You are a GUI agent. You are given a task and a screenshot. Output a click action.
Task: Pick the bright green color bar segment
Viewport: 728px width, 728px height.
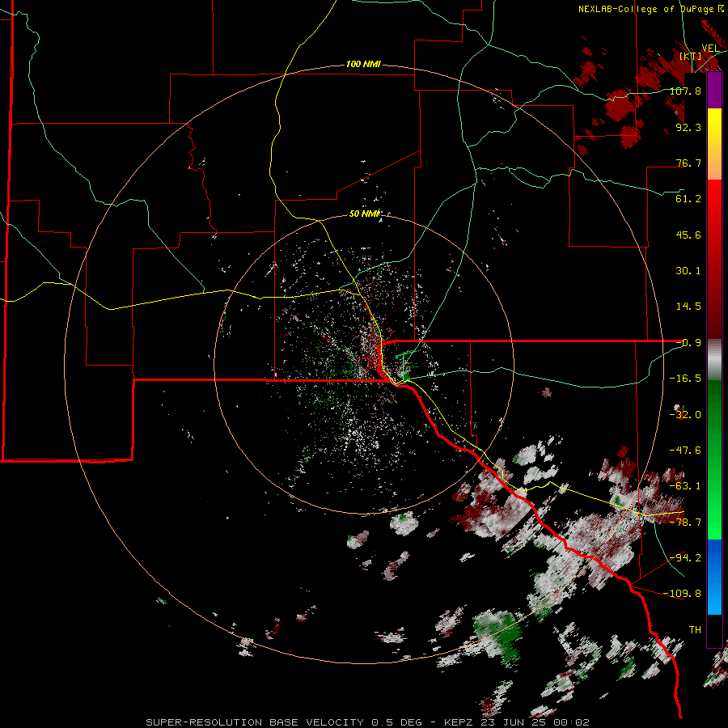point(714,510)
